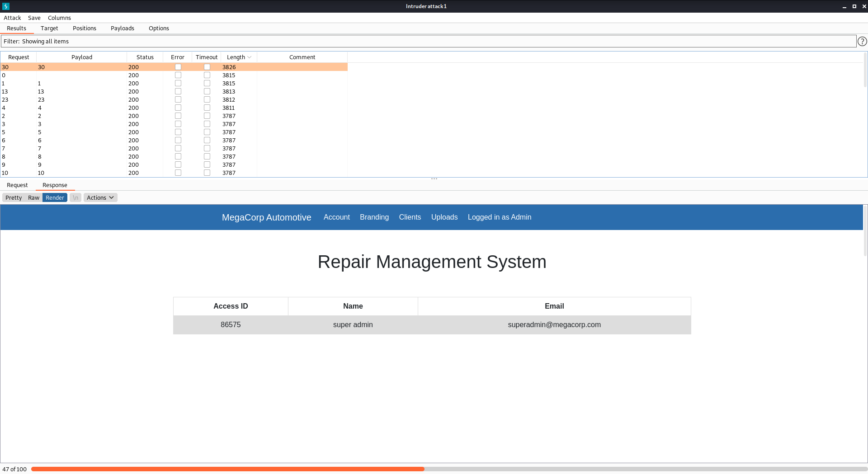
Task: Click the panel divider handle dots
Action: 434,179
